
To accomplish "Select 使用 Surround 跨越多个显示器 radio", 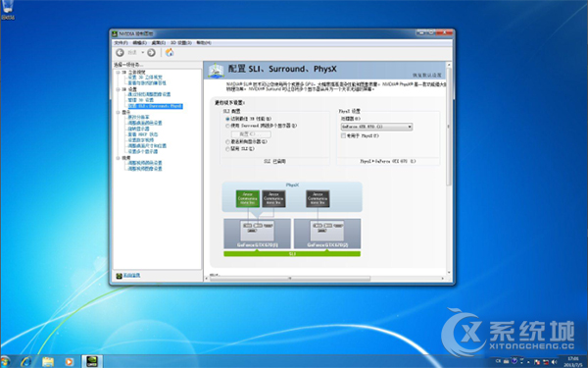I will pos(227,126).
